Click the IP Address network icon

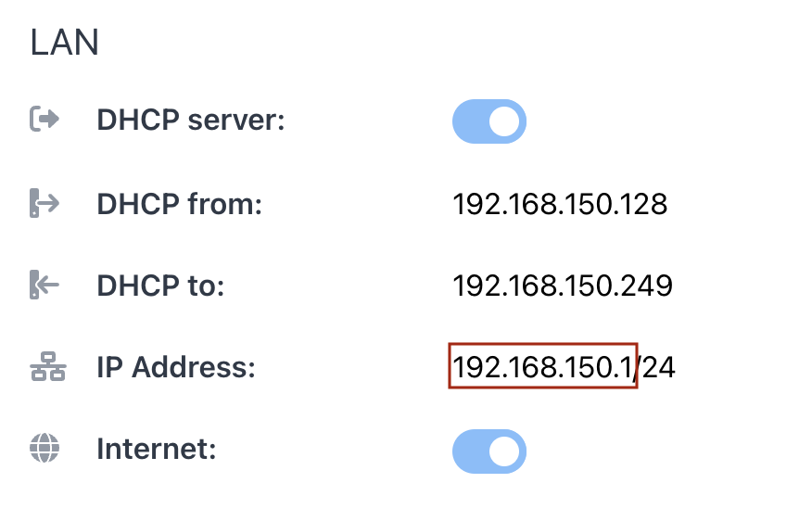tap(47, 367)
